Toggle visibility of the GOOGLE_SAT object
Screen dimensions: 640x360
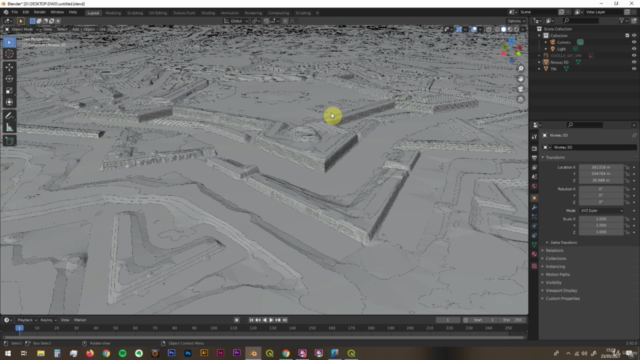click(x=634, y=56)
